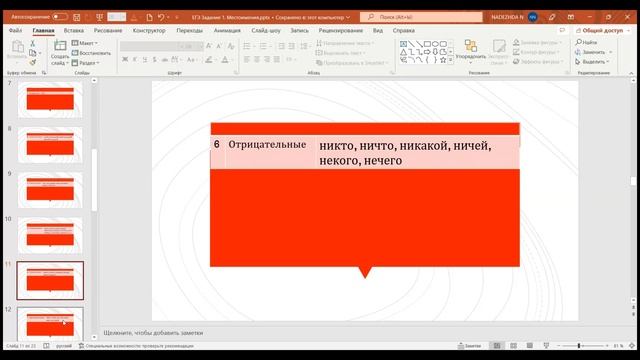Select the right arrow shape in gallery

[427, 52]
